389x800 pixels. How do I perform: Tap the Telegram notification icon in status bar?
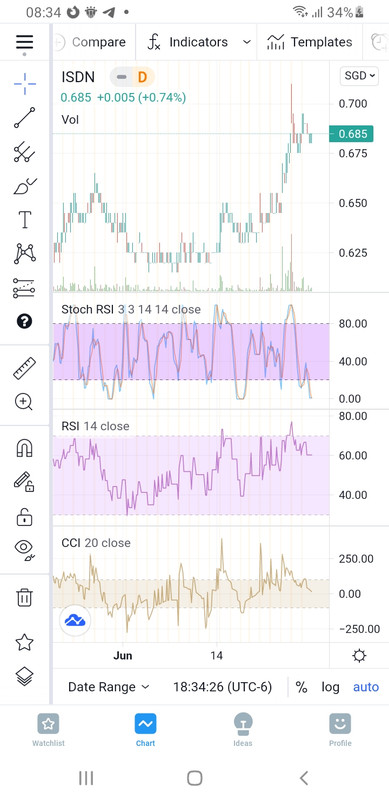click(110, 12)
